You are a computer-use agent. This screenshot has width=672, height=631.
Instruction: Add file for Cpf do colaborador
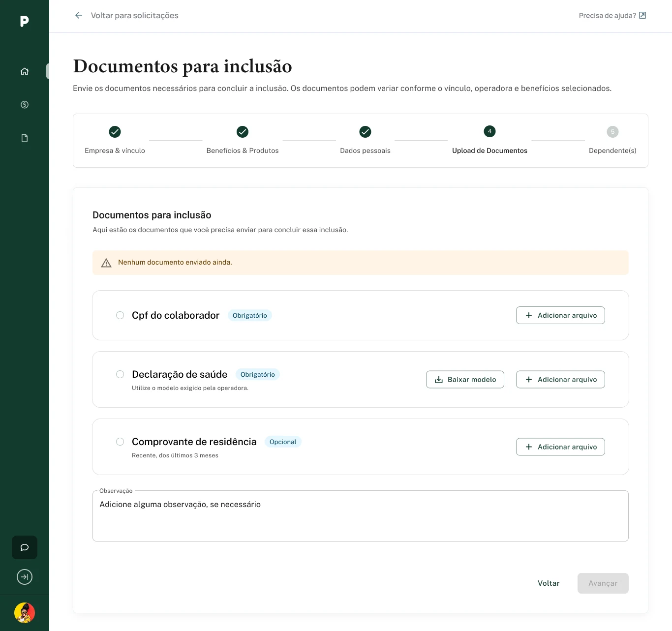[560, 315]
